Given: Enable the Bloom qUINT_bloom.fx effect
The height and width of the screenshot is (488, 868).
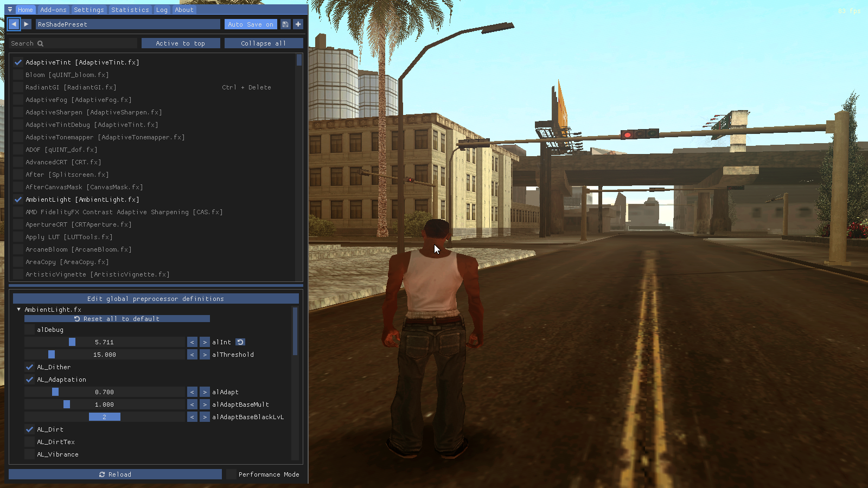Looking at the screenshot, I should point(18,75).
